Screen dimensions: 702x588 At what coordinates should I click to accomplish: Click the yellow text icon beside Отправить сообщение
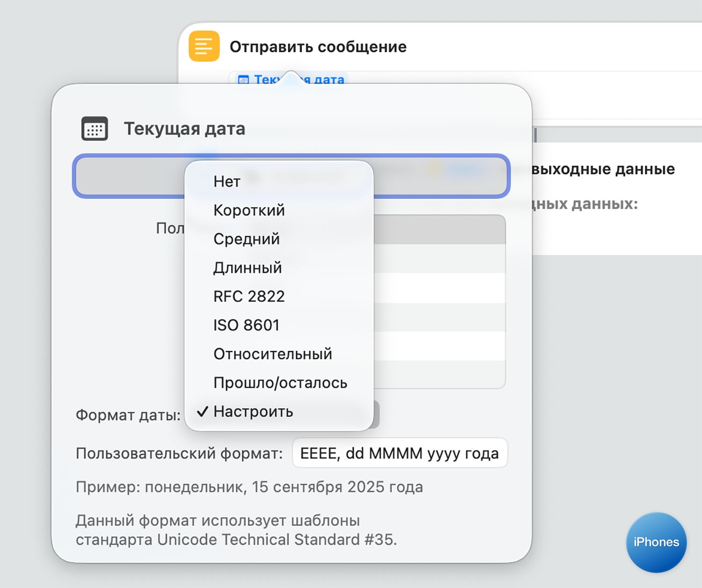pos(204,46)
